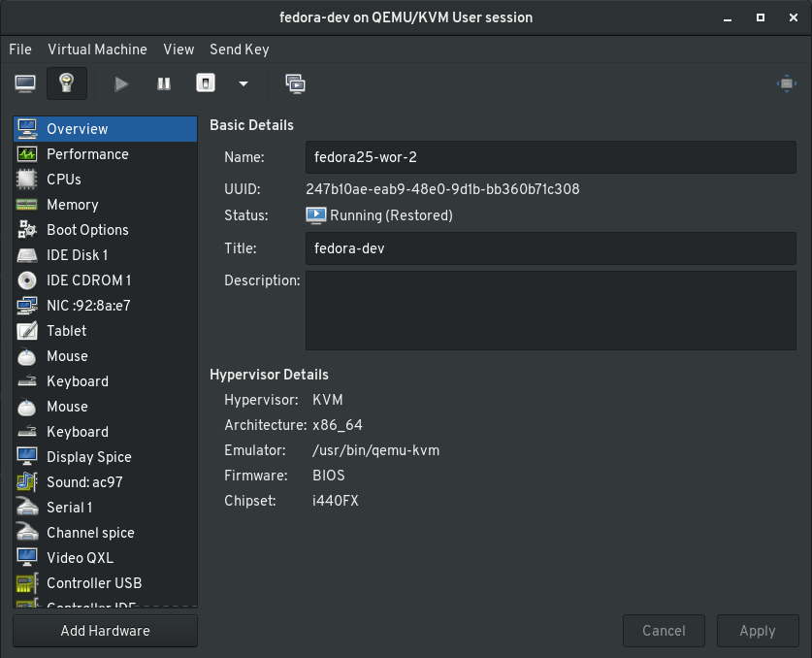This screenshot has width=812, height=658.
Task: Click the Channel spice connector icon
Action: (x=27, y=532)
